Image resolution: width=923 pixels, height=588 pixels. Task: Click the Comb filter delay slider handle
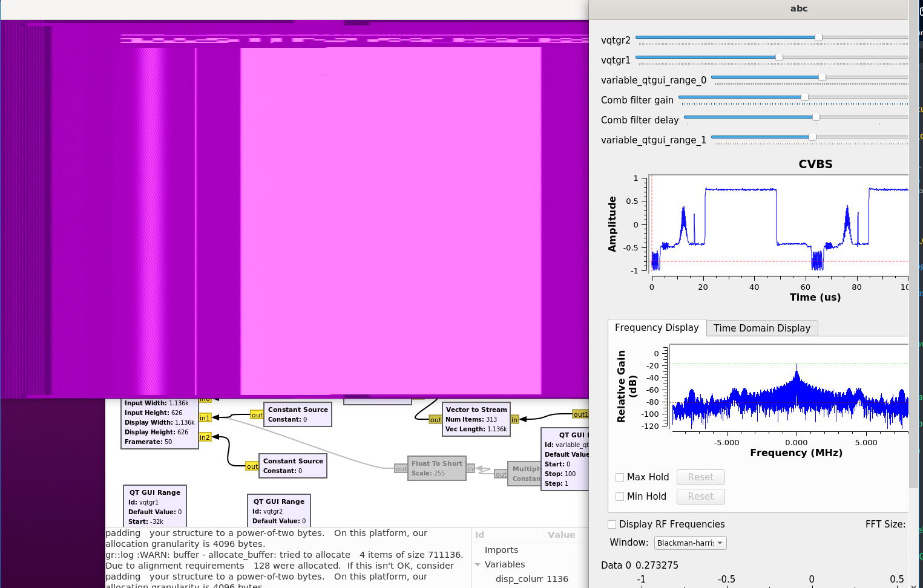(816, 117)
